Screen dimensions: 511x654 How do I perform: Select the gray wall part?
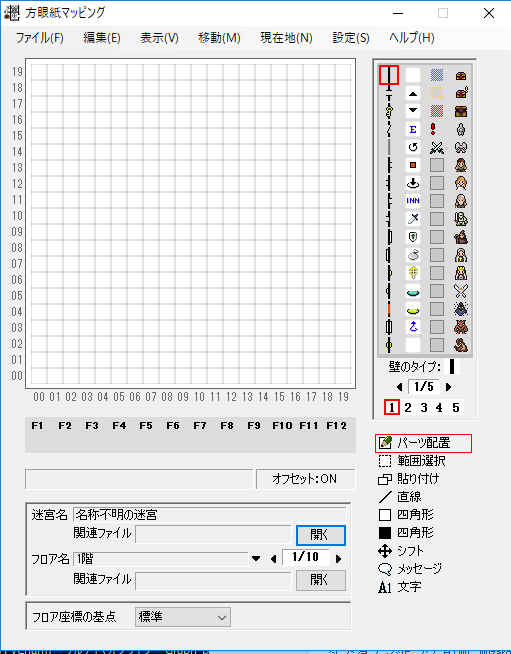coord(389,147)
